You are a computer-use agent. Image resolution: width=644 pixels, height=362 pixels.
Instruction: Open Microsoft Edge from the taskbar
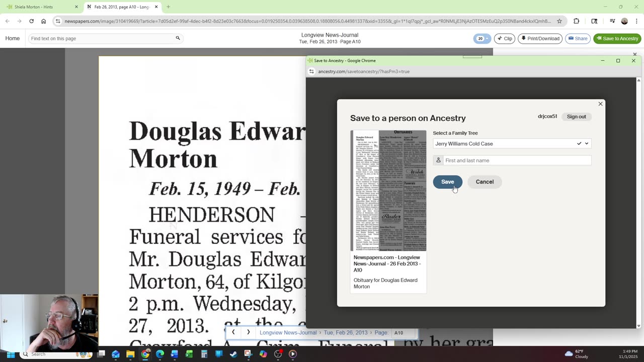[x=160, y=354]
